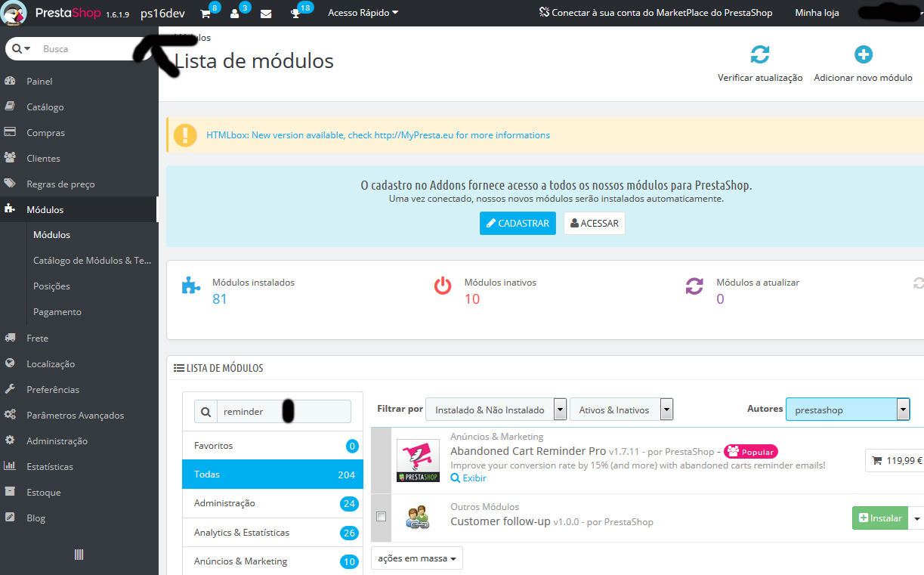Click the Módulos inativos power icon
The width and height of the screenshot is (924, 575).
click(443, 286)
